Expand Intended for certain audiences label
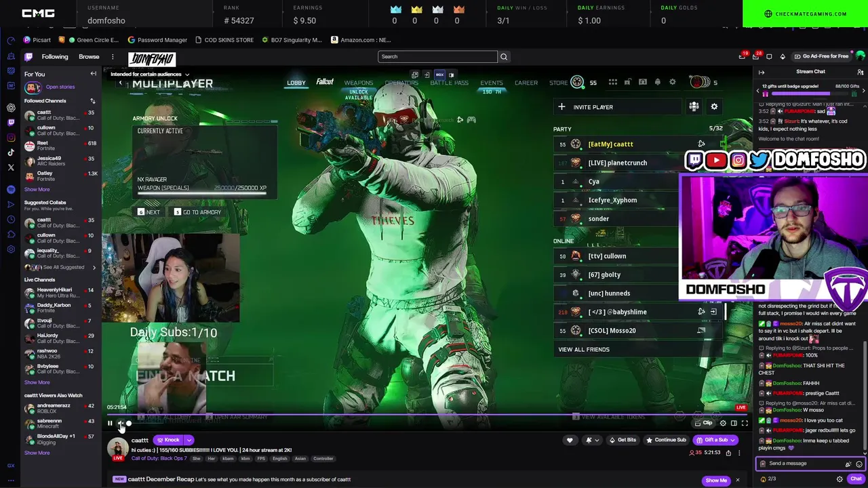 [150, 75]
